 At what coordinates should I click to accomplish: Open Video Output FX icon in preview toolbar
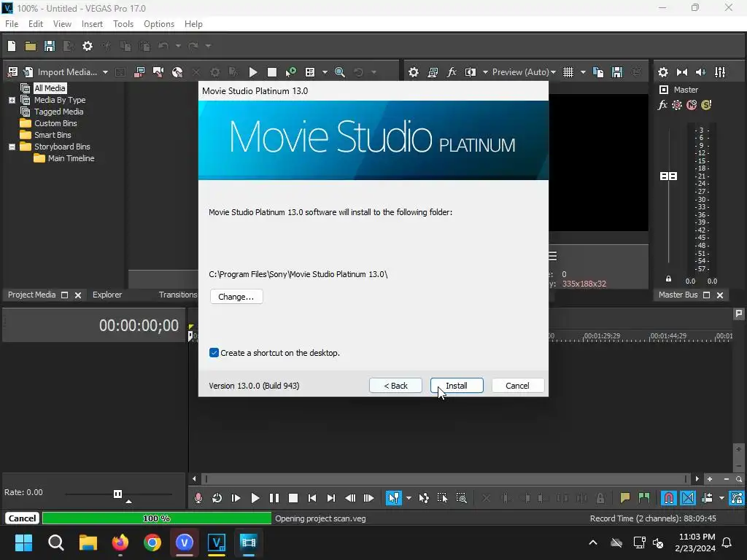pyautogui.click(x=451, y=72)
